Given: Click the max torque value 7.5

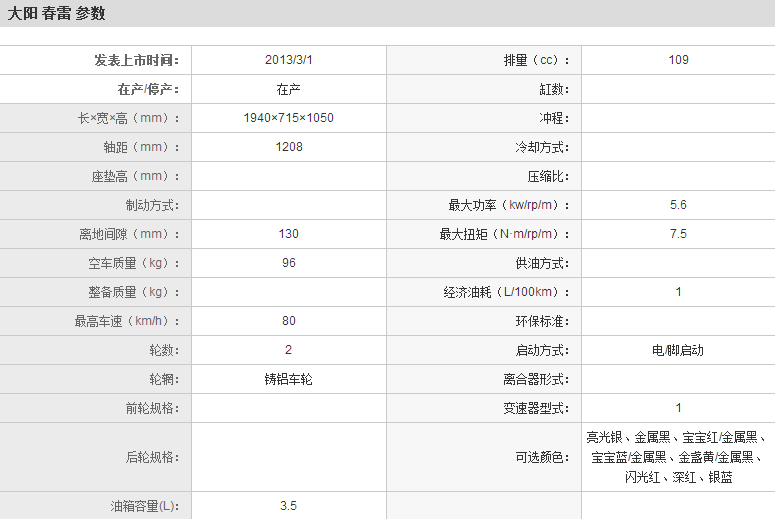Looking at the screenshot, I should click(678, 234).
